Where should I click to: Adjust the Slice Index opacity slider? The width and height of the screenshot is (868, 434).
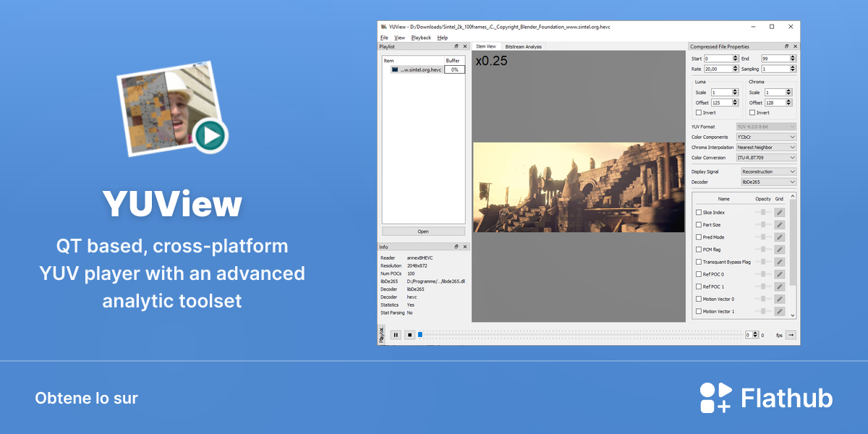762,213
